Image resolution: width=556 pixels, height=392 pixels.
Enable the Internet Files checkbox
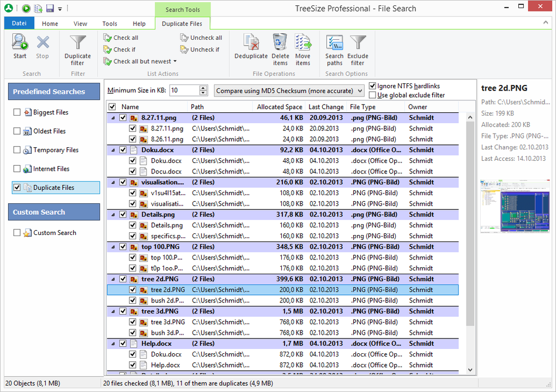pos(17,168)
